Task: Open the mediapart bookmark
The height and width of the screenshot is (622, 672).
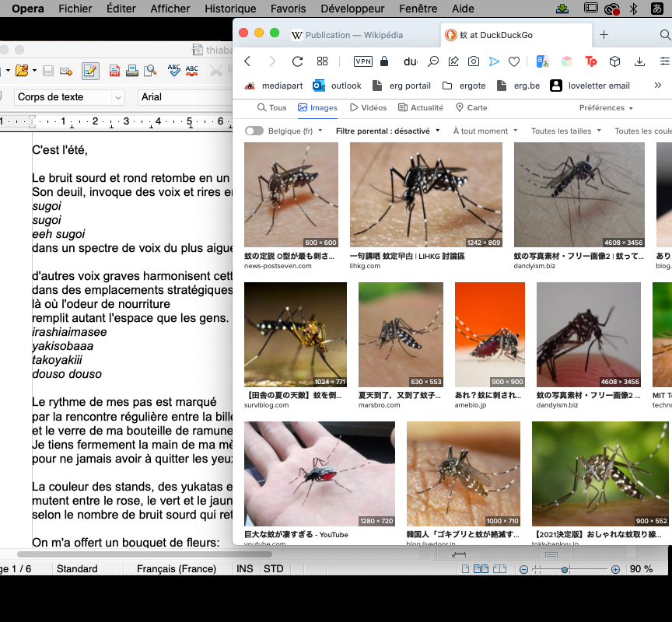Action: pyautogui.click(x=274, y=86)
